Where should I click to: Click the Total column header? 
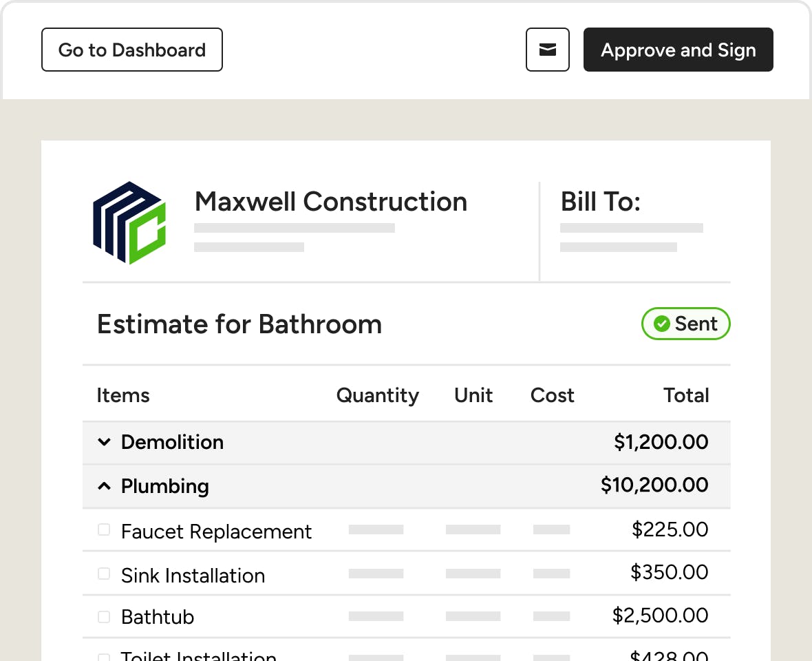coord(685,395)
